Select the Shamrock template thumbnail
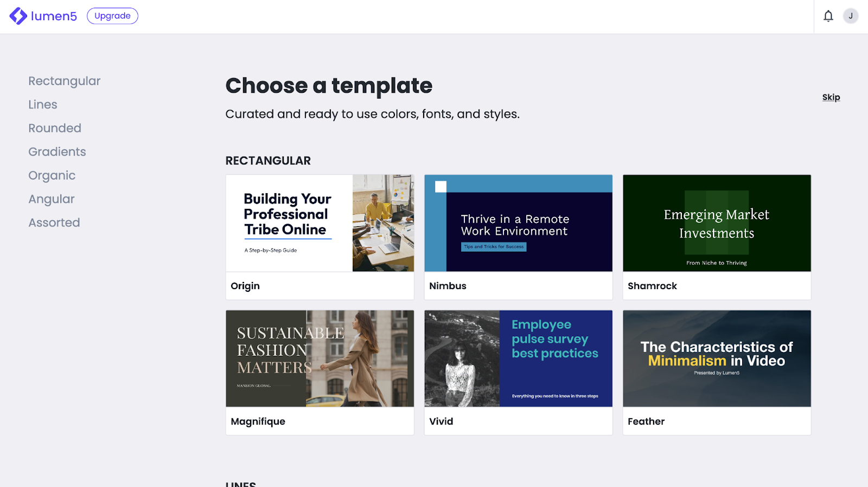Image resolution: width=868 pixels, height=487 pixels. (x=717, y=223)
